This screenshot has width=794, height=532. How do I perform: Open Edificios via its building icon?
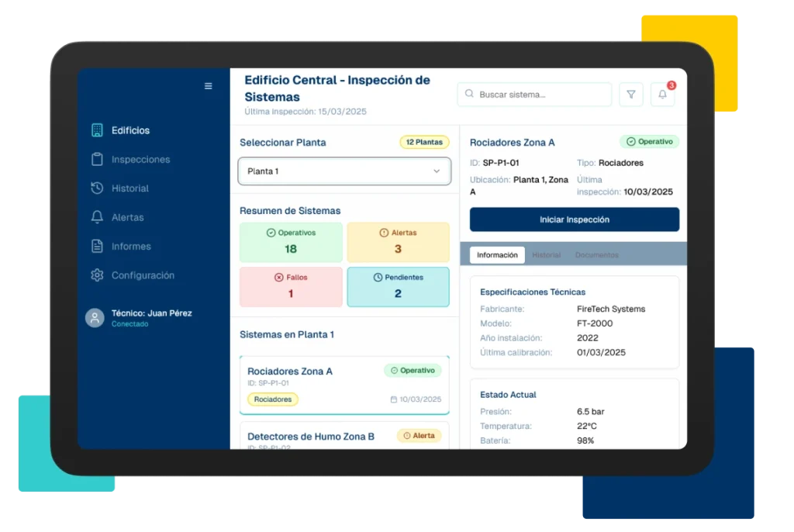pos(97,130)
